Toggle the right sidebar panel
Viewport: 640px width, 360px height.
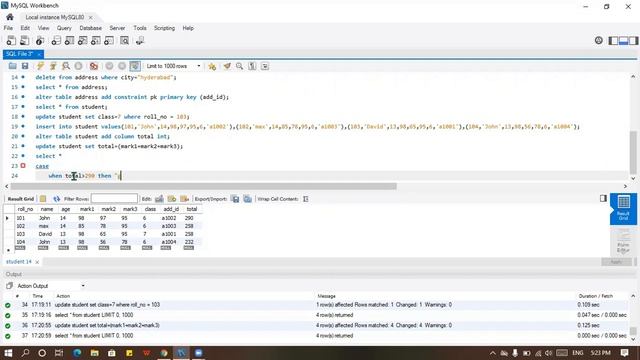pos(633,40)
